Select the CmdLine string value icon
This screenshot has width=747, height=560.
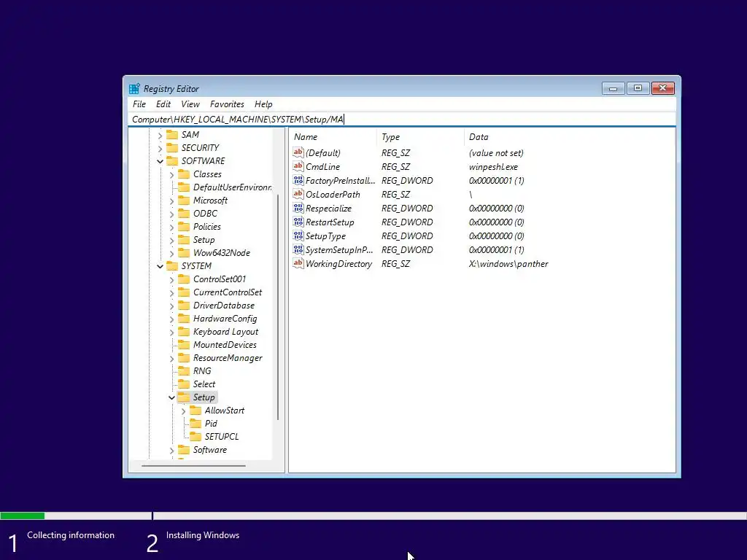(298, 166)
